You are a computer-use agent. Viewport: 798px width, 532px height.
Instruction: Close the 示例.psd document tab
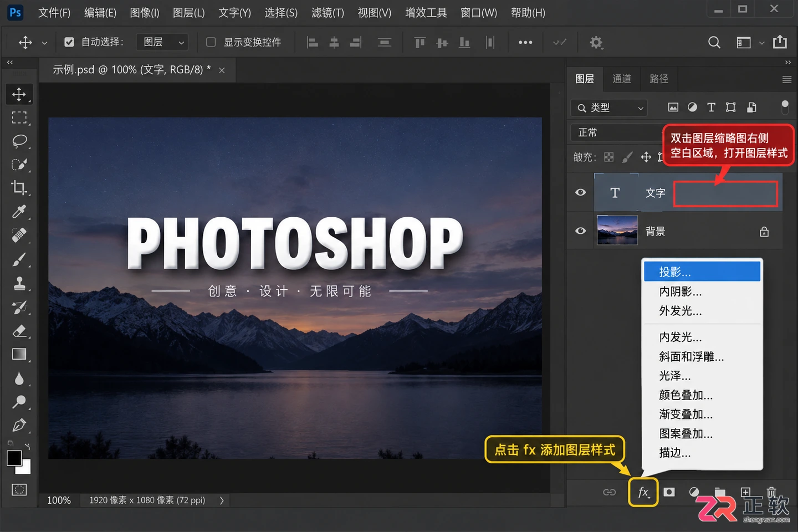222,70
